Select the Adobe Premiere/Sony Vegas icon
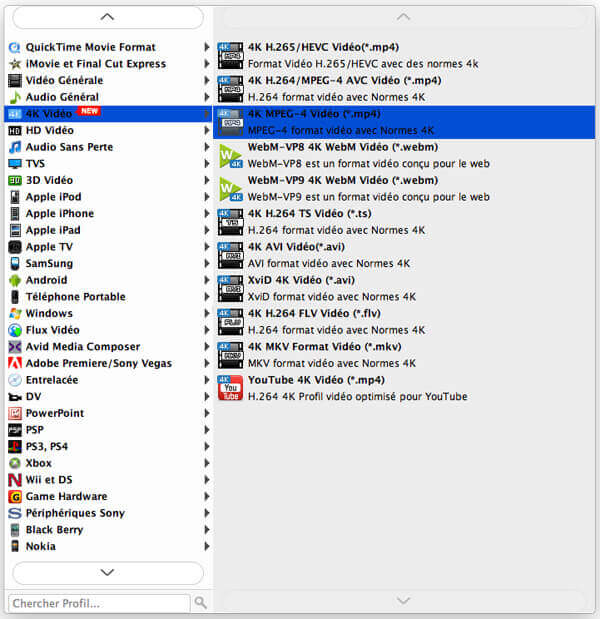The image size is (600, 619). (15, 364)
